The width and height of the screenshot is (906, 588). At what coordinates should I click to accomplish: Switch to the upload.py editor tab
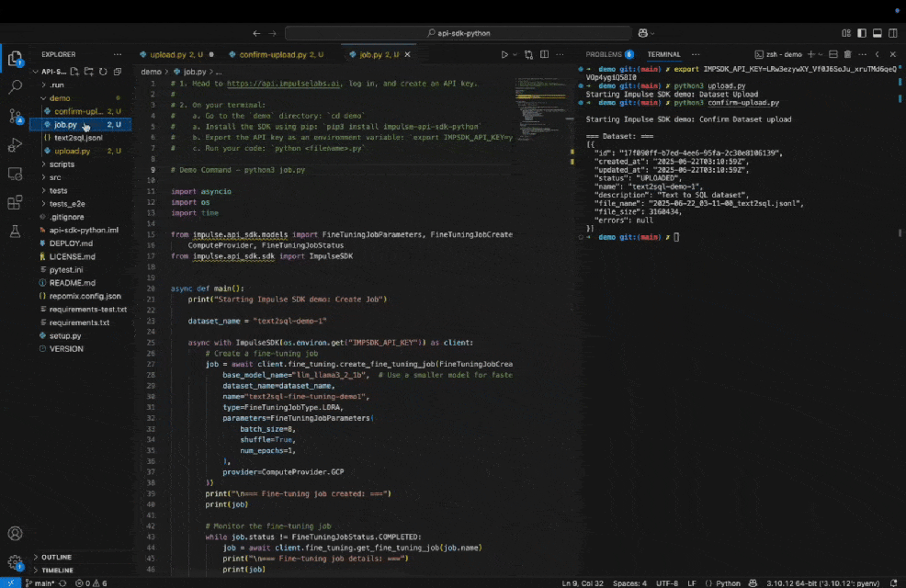(x=176, y=54)
